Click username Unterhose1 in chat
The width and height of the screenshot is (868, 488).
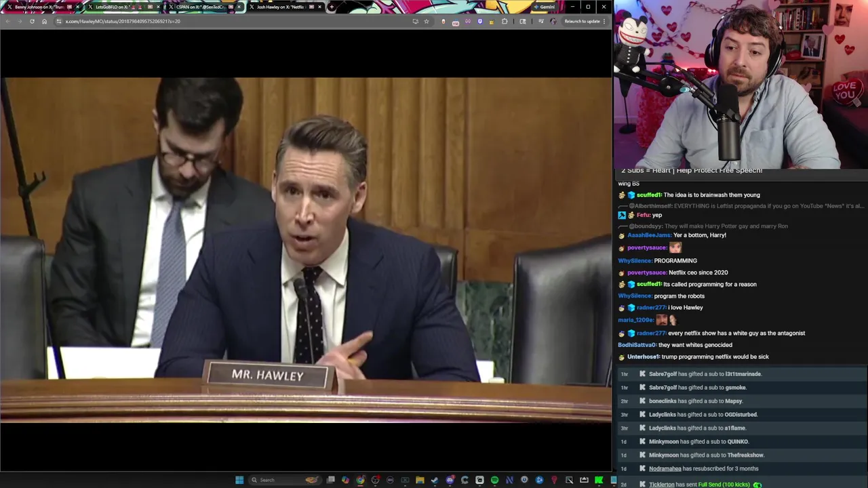tap(644, 357)
